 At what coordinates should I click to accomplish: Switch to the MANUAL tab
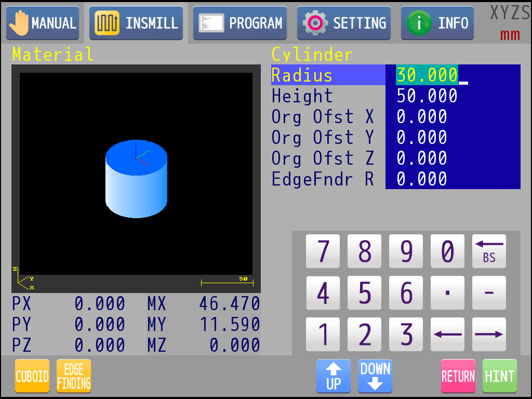[43, 23]
